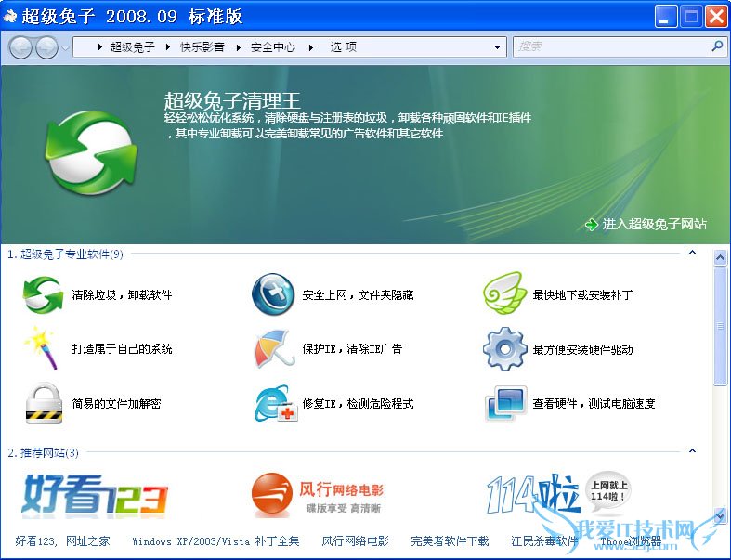Click the 1. 超级兔子专业软件(9) heading

(65, 254)
